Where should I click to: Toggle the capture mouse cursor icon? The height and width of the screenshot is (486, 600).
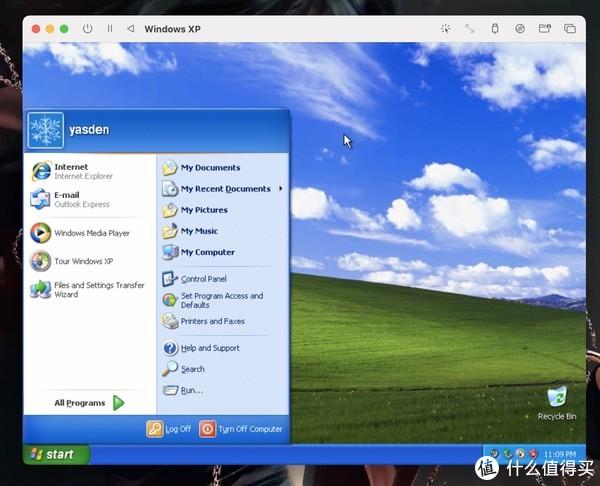[446, 29]
